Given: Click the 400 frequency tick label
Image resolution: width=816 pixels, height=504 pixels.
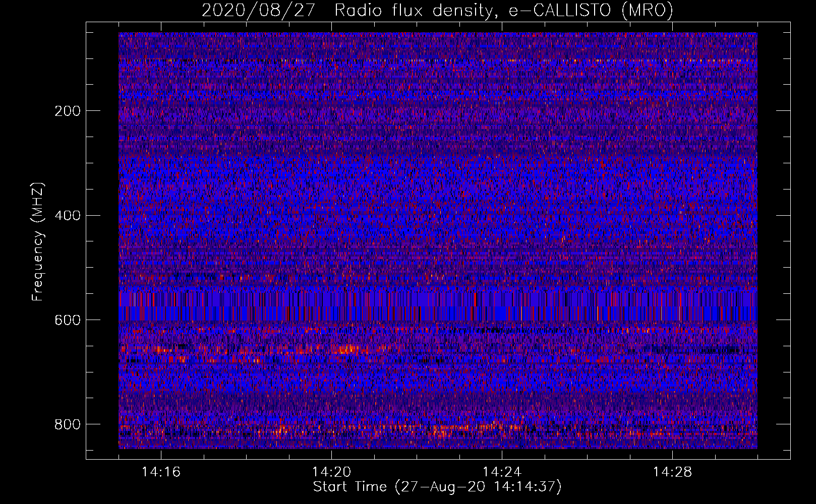Looking at the screenshot, I should [x=68, y=216].
